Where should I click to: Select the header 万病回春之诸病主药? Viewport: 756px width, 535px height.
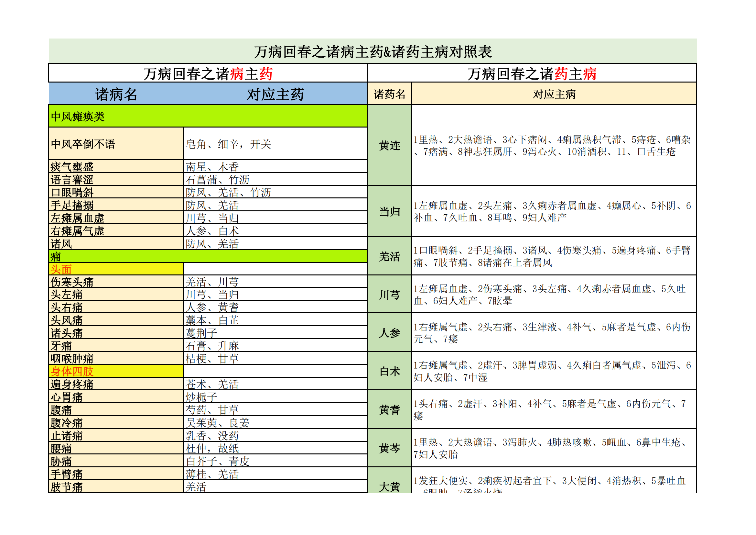[x=208, y=73]
